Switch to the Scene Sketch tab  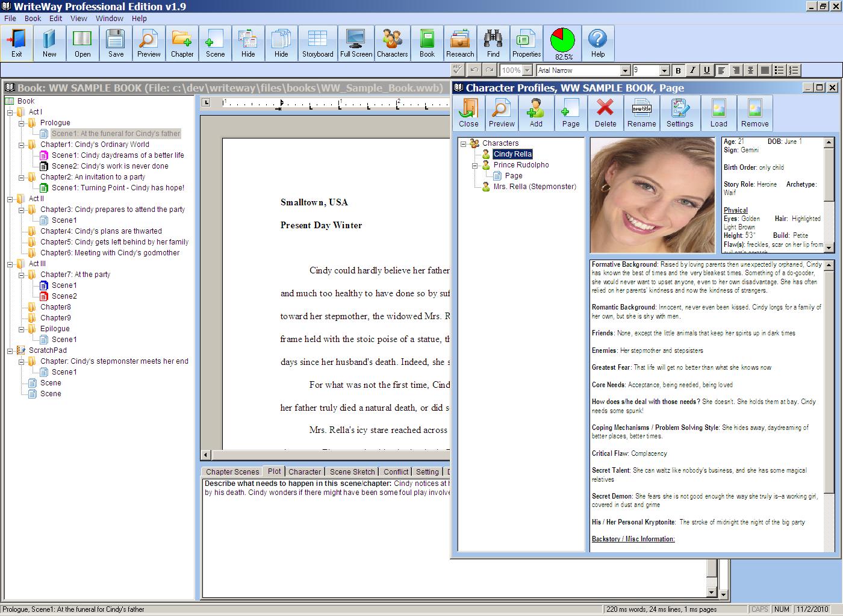352,471
